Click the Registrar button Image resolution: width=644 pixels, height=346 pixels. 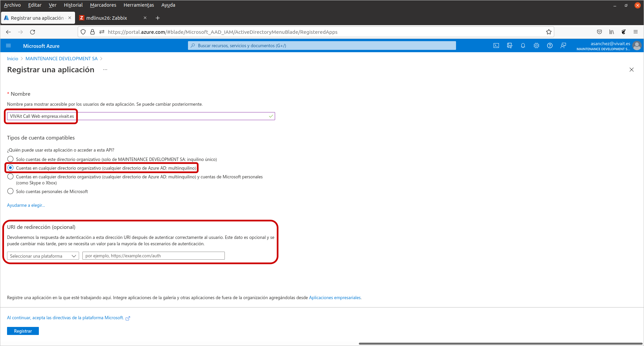23,331
